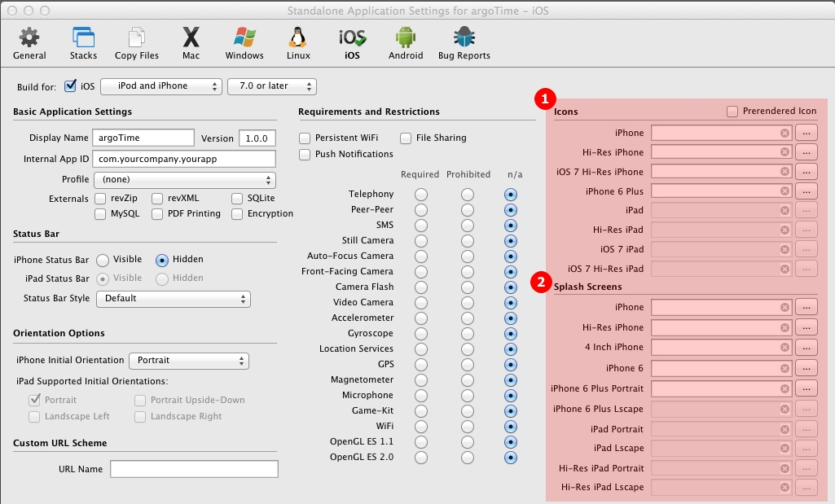Clear the iPhone 6 Plus icon field
The width and height of the screenshot is (835, 504).
point(785,191)
